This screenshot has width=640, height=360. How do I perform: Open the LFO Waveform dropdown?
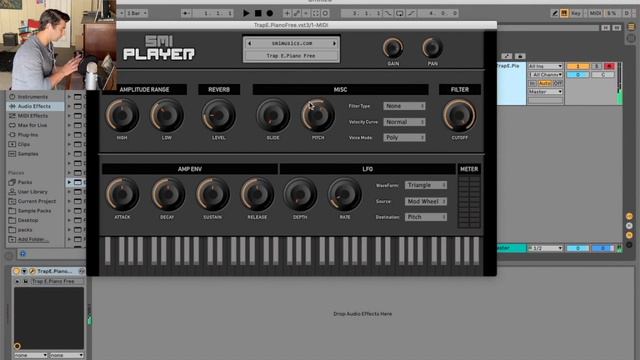point(426,185)
